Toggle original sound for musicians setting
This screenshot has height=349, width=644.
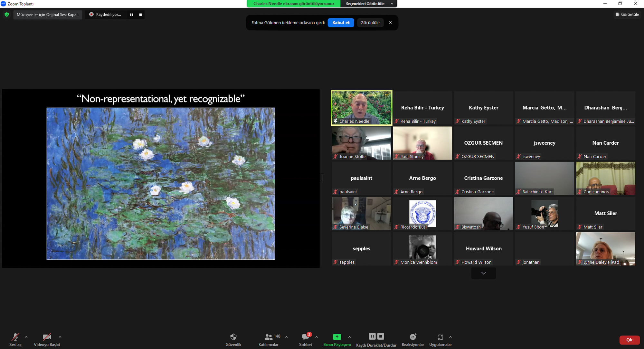tap(48, 15)
